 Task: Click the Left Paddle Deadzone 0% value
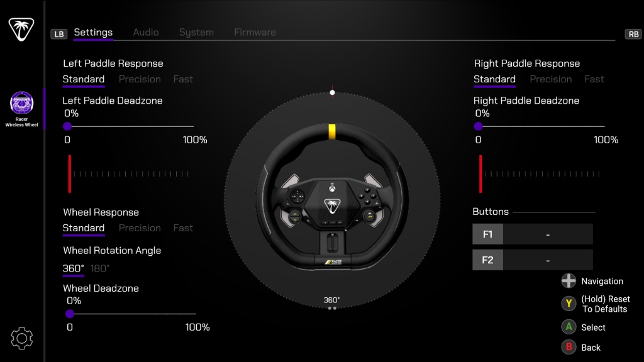coord(71,113)
